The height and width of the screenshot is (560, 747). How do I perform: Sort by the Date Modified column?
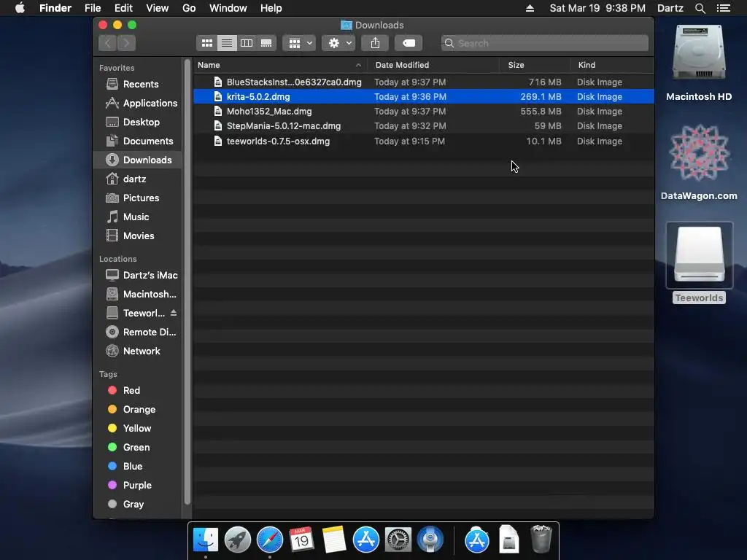click(433, 65)
